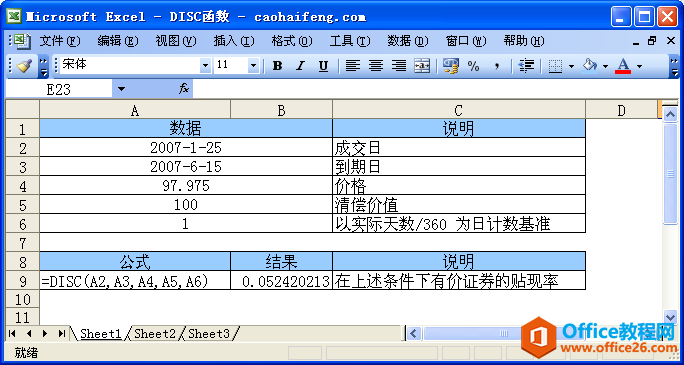
Task: Switch to Sheet3 tab
Action: pos(209,334)
